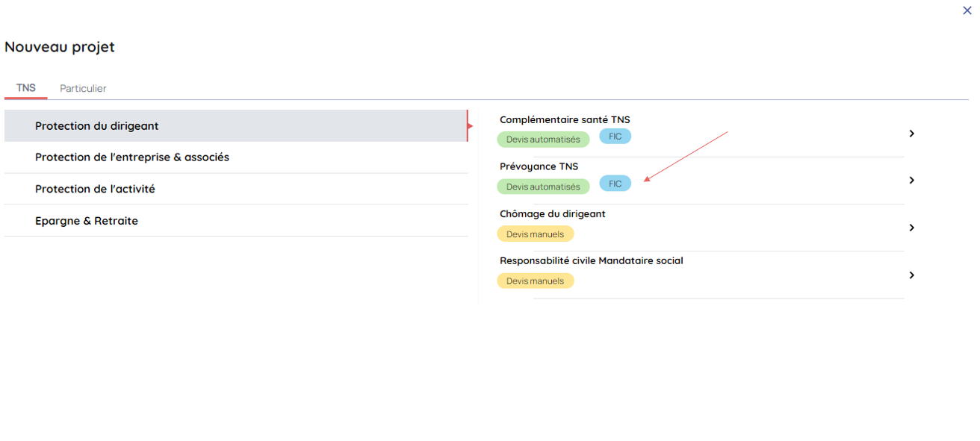Expand chevron for Responsabilité civile Mandataire

(x=911, y=275)
